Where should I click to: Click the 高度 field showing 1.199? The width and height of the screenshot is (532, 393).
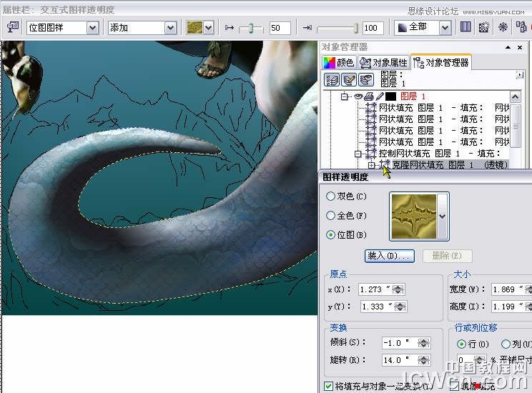(508, 307)
